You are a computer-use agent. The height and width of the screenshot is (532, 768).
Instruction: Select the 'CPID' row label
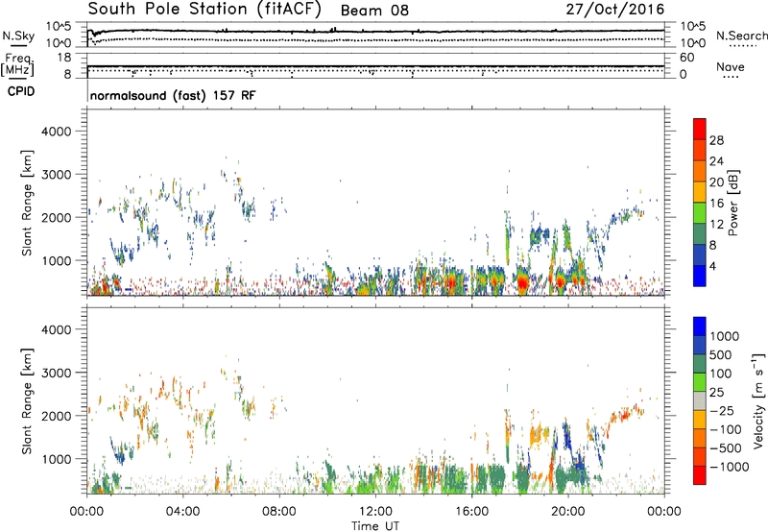[21, 91]
